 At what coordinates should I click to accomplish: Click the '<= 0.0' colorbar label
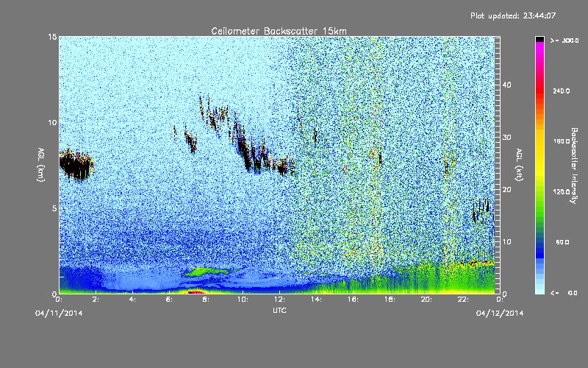[564, 292]
